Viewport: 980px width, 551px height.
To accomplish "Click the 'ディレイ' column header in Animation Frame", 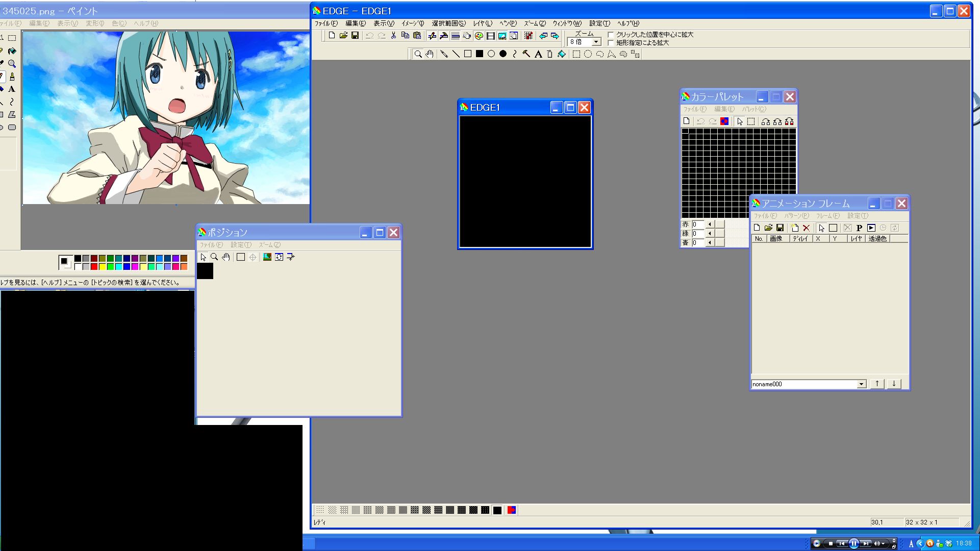I will coord(800,239).
